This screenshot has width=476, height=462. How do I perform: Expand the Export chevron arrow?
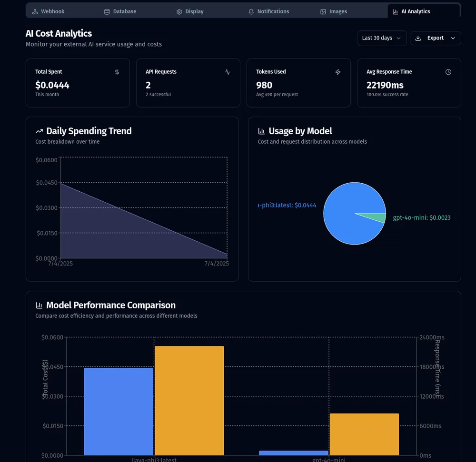tap(453, 38)
